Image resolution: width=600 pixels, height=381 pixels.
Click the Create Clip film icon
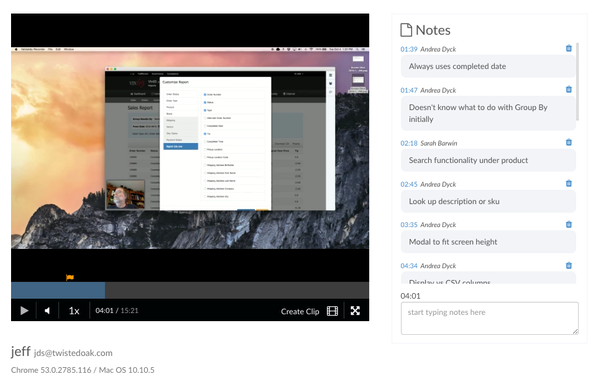[x=332, y=311]
